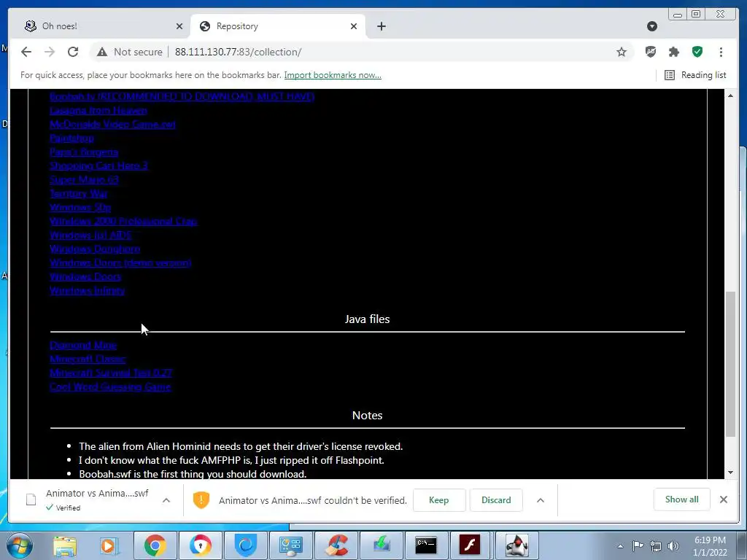Open Lasagna from Heaven link
The image size is (747, 560).
(x=98, y=111)
